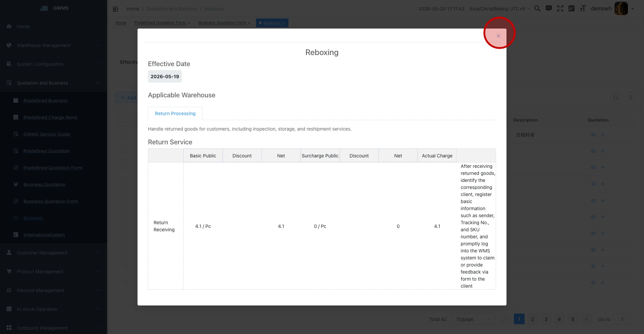Click the table refresh circle icon

coord(631,97)
